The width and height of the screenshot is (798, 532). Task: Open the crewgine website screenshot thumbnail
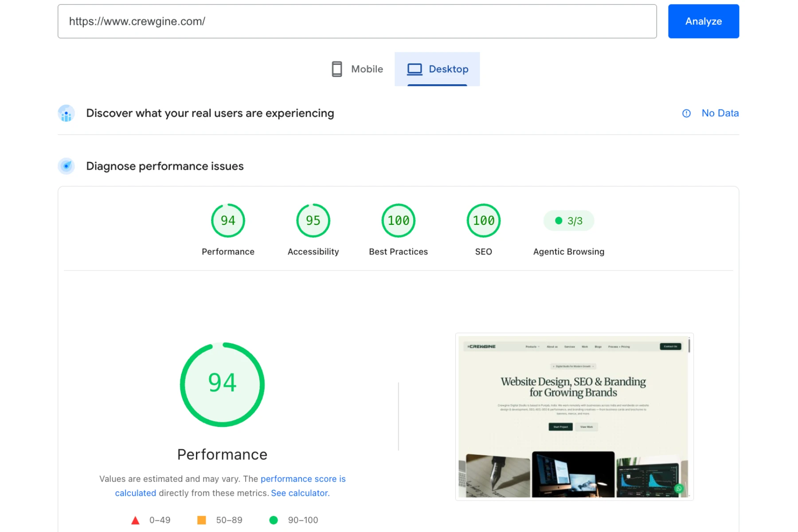(574, 417)
